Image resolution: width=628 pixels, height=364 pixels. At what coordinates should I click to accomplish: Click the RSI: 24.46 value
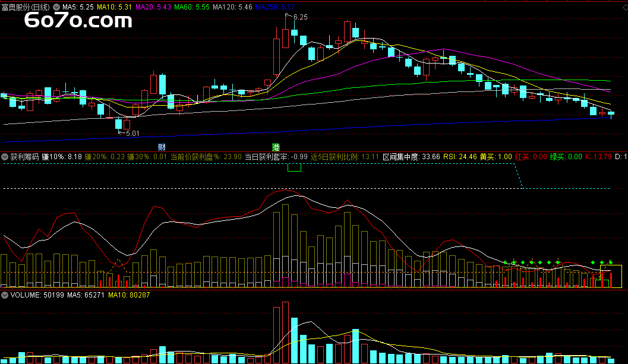coord(460,157)
